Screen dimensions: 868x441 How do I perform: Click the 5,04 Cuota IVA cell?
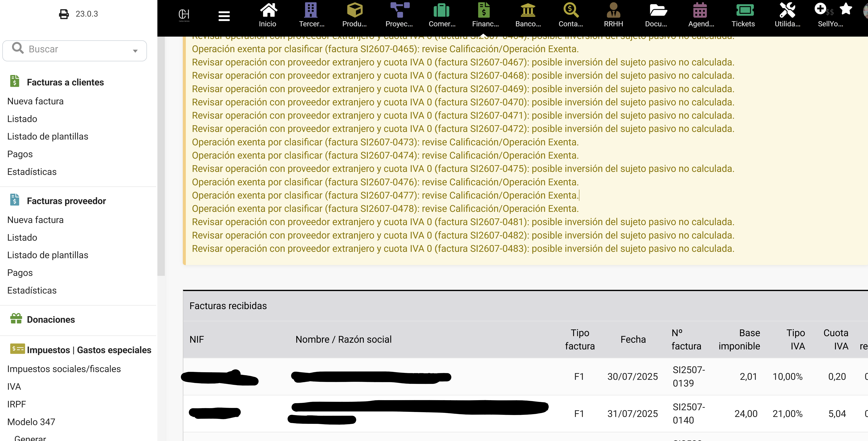tap(837, 414)
